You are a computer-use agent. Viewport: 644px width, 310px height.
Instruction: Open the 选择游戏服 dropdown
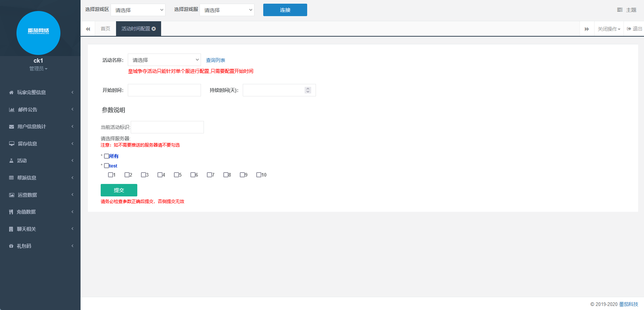227,10
